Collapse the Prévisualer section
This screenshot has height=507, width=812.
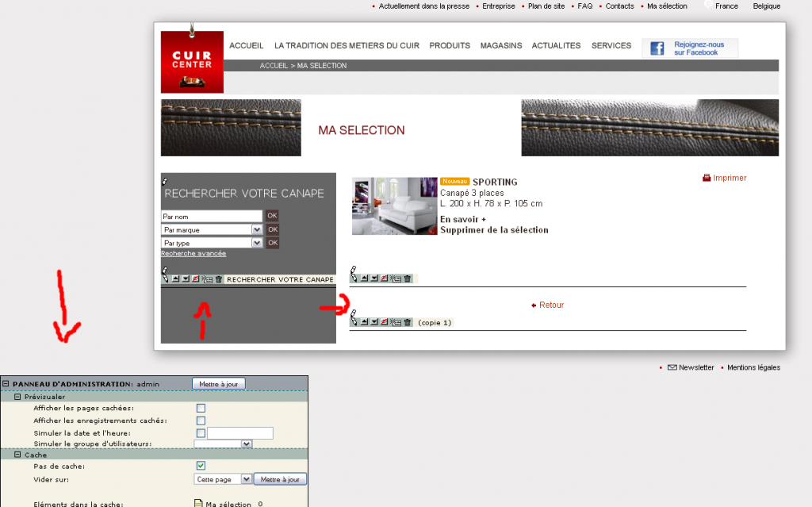[x=17, y=397]
